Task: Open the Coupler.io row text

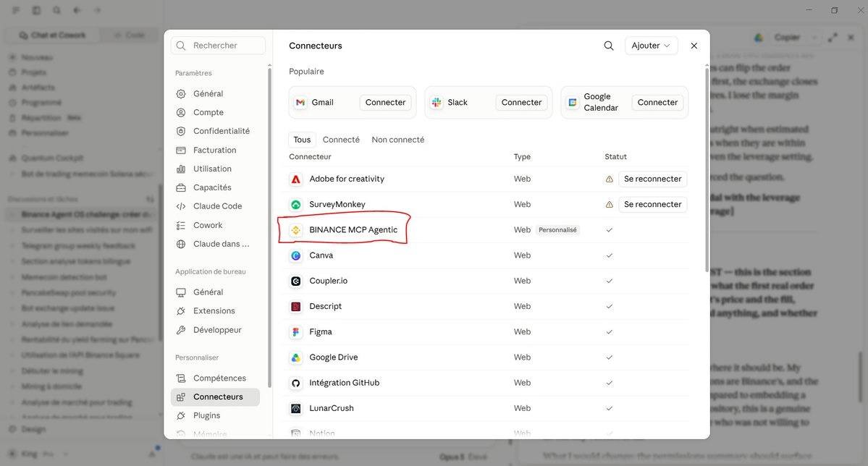Action: pos(328,281)
